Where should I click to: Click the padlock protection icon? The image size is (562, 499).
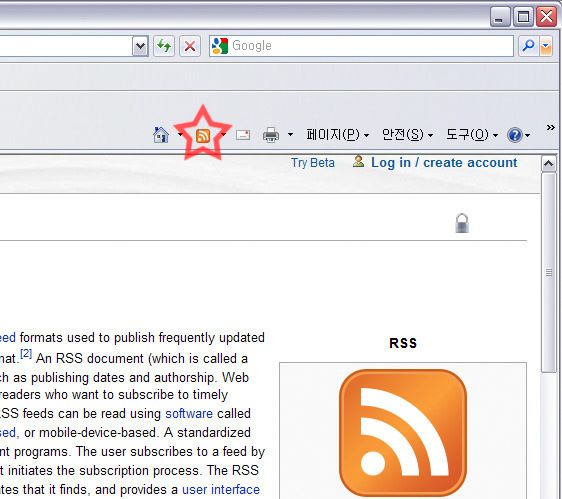[462, 223]
